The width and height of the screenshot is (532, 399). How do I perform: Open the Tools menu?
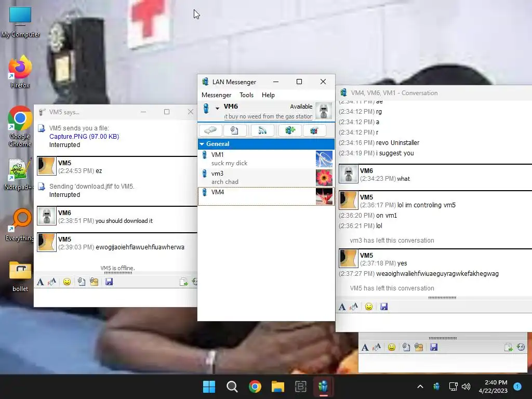point(246,95)
